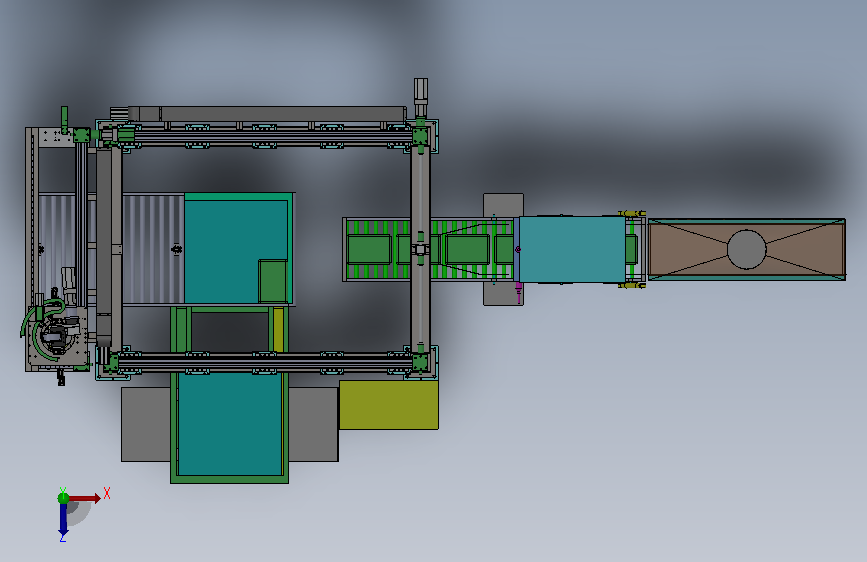Select the gray plate above the conveyor

[503, 205]
